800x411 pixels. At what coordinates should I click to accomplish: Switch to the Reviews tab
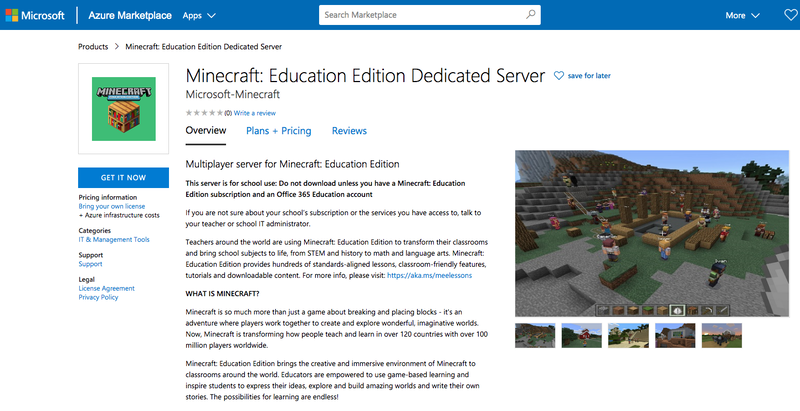coord(349,131)
